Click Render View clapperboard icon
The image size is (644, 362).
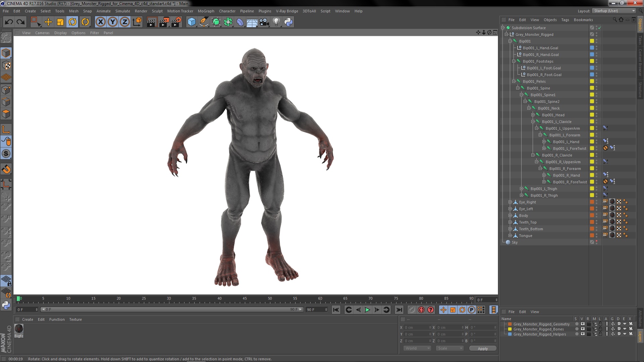click(x=152, y=22)
